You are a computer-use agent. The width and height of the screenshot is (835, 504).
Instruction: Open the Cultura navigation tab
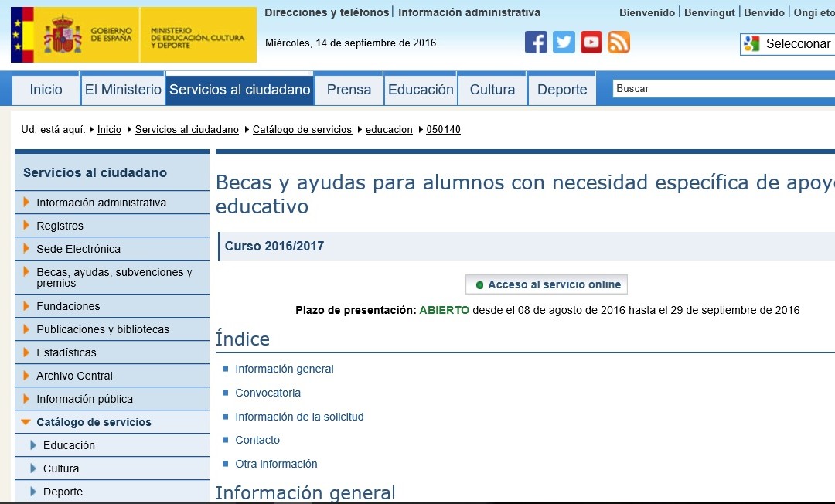click(x=492, y=89)
